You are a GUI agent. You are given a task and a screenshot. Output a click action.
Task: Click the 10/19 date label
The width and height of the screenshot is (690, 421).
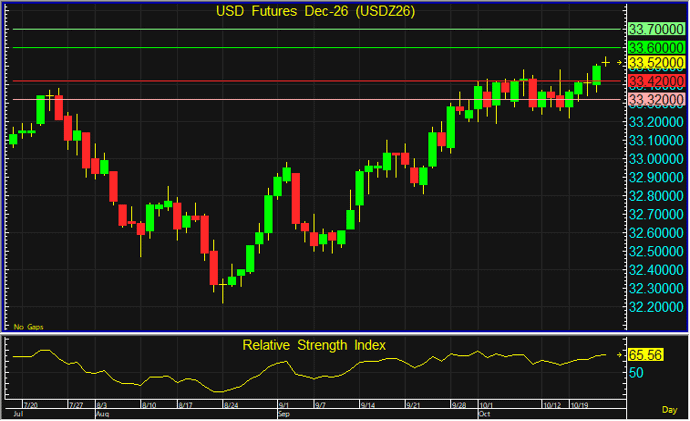pos(580,405)
